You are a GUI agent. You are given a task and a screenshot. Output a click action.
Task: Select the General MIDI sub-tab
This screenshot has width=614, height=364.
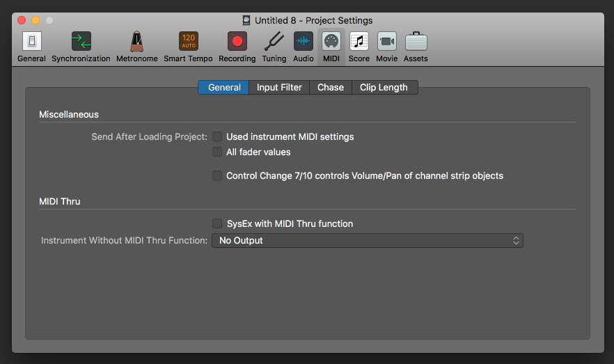point(224,88)
